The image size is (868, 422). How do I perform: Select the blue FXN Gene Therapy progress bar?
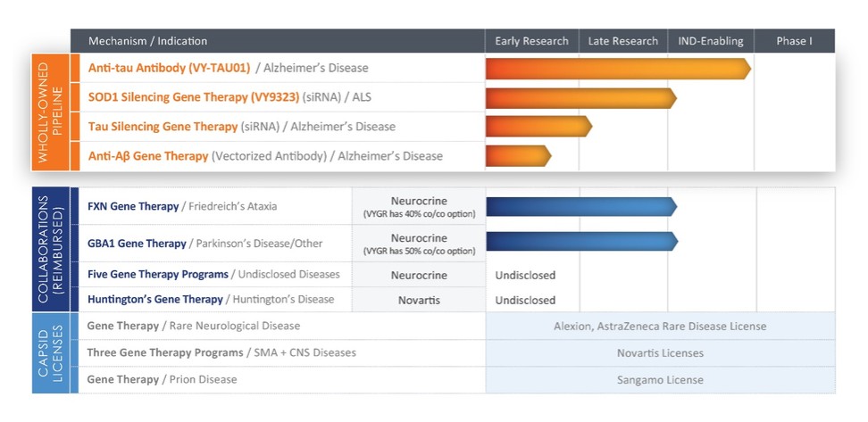tap(580, 206)
